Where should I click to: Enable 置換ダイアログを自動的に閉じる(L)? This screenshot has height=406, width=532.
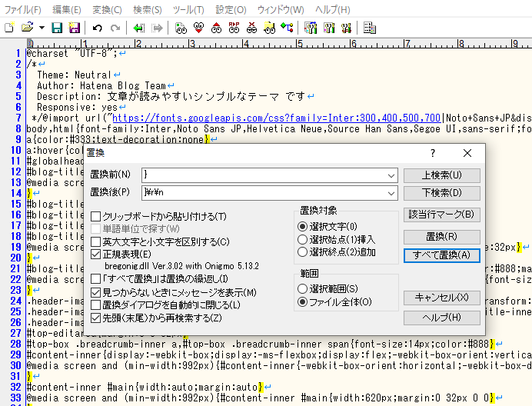(95, 304)
